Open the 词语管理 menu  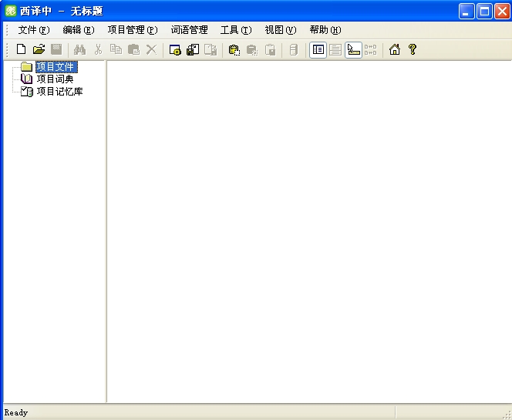[189, 30]
